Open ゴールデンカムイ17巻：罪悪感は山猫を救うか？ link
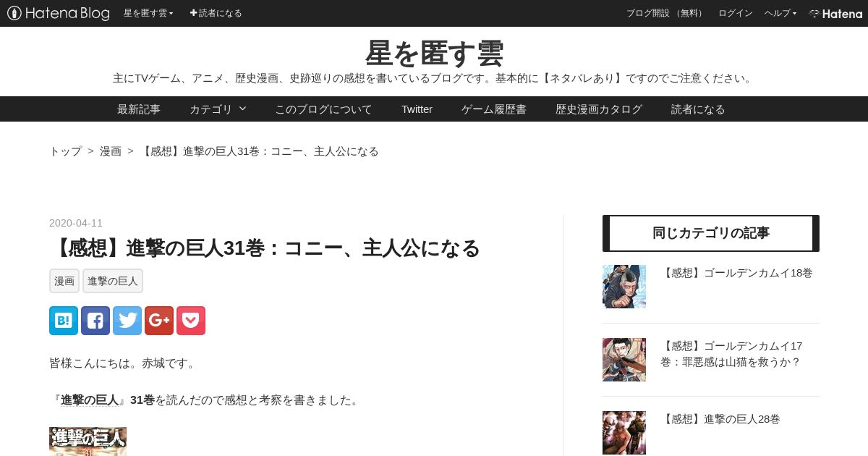Viewport: 868px width, 456px height. (731, 354)
